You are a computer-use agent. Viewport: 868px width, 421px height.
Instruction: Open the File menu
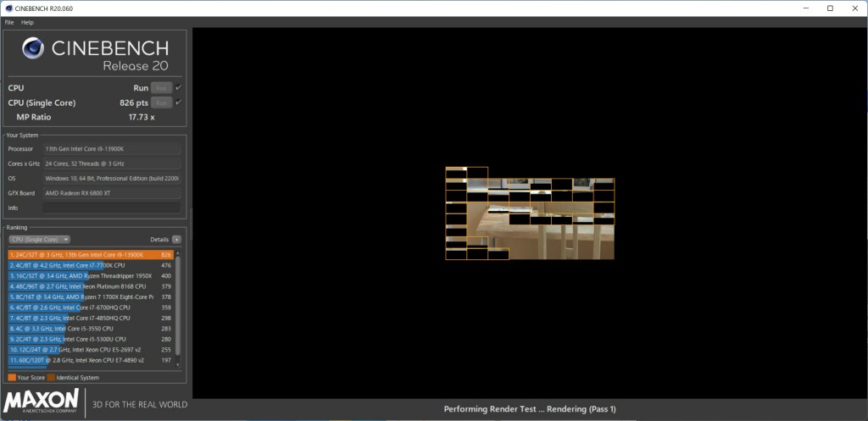pos(8,23)
